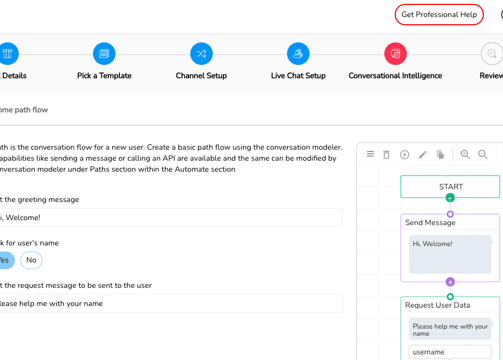Image resolution: width=503 pixels, height=360 pixels.
Task: Select the pencil edit icon in modeler
Action: pos(423,155)
